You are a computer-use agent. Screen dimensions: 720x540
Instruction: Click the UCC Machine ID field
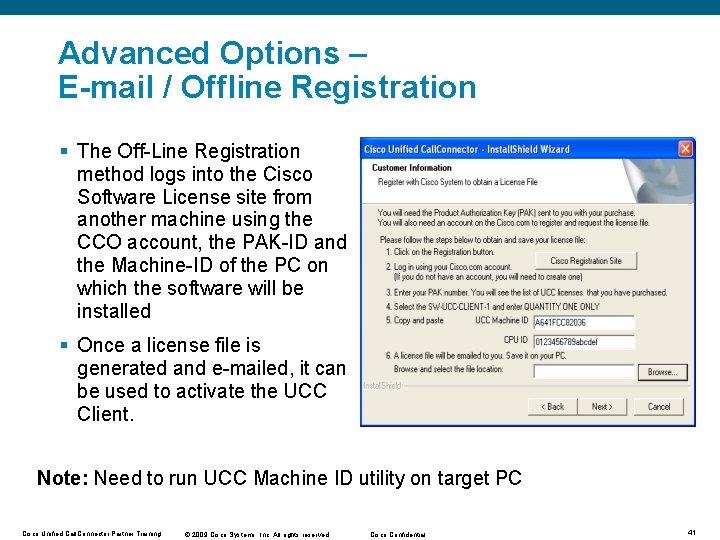pos(584,322)
